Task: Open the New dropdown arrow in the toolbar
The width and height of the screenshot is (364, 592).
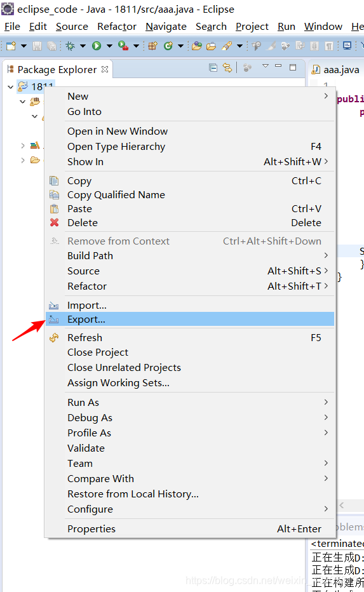Action: [24, 46]
